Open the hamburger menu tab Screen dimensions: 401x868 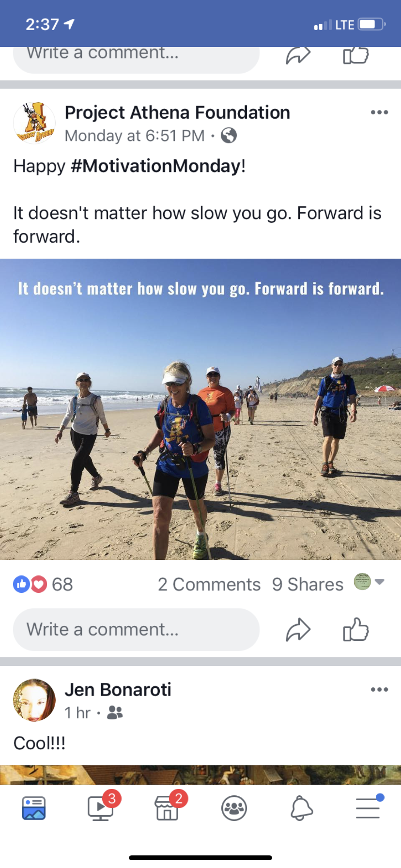pyautogui.click(x=369, y=807)
